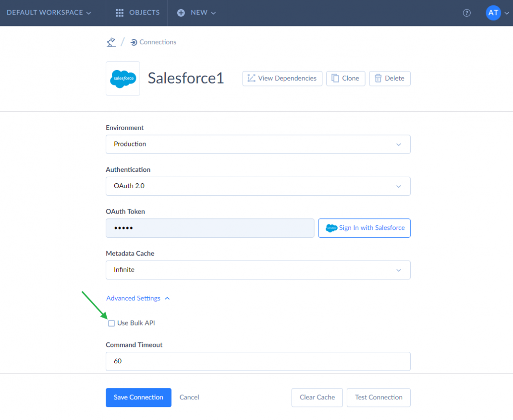Viewport: 513px width, 420px height.
Task: Click the Salesforce cloud logo thumbnail
Action: pyautogui.click(x=122, y=78)
